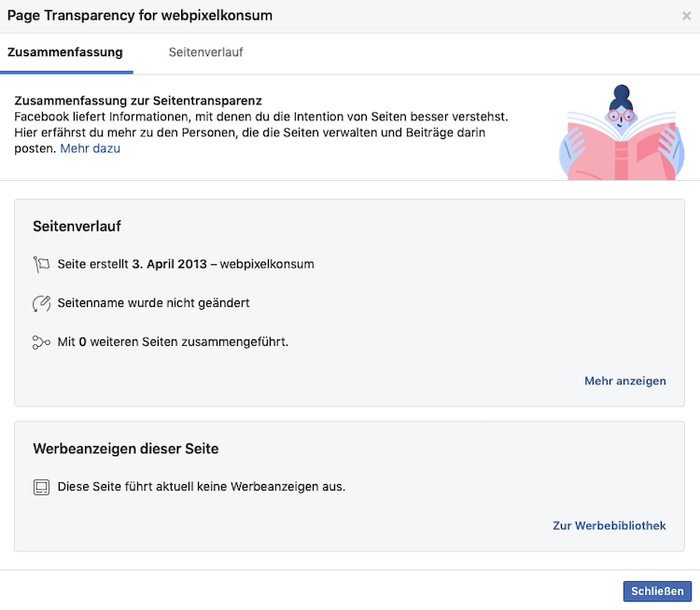Viewport: 700px width, 610px height.
Task: Click the 'Werbeanzeigen dieser Seite' heading
Action: point(126,449)
